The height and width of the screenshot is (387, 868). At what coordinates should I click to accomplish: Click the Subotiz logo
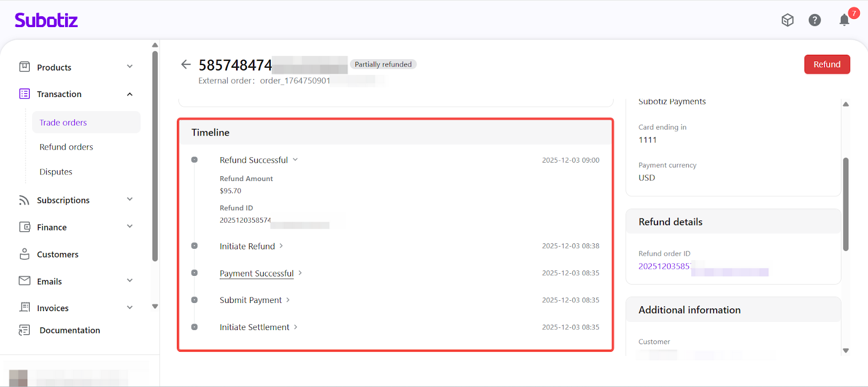(x=46, y=20)
